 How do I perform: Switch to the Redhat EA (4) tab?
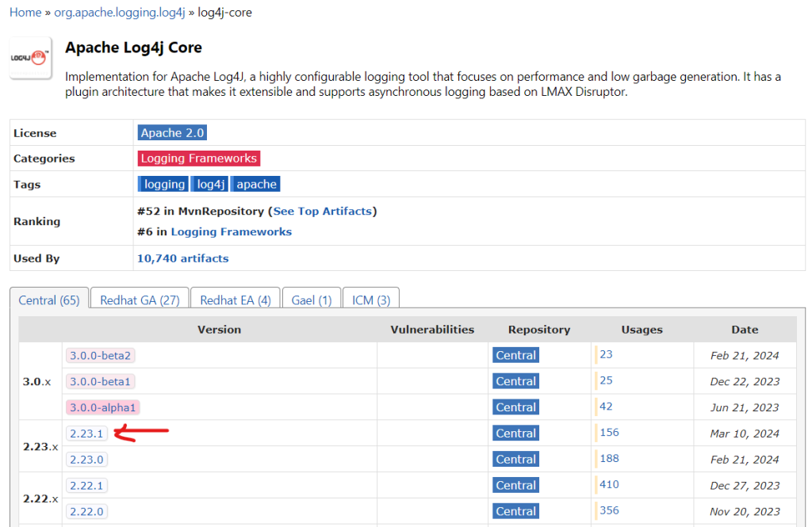pos(236,300)
